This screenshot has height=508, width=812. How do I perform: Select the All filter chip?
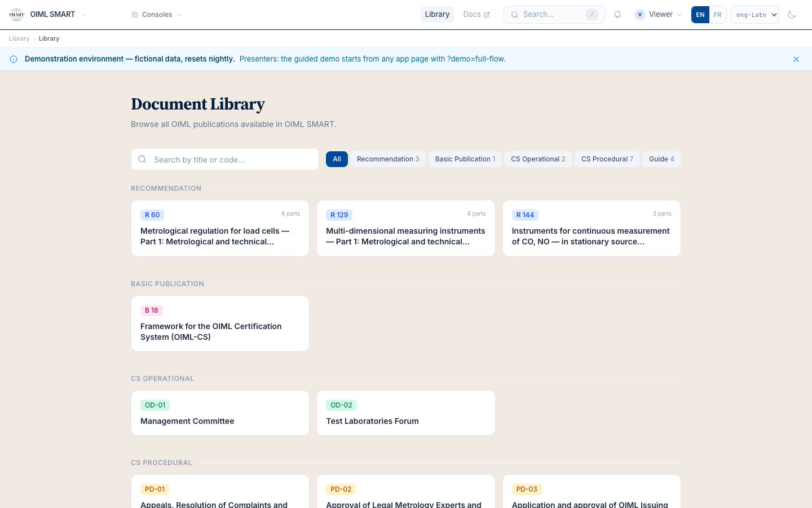(x=337, y=159)
